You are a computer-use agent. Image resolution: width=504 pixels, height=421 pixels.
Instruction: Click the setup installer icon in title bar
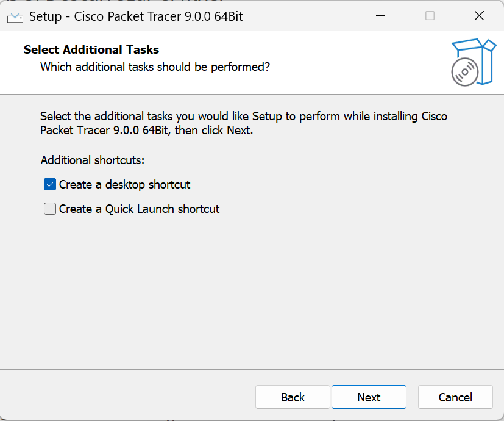pos(15,16)
